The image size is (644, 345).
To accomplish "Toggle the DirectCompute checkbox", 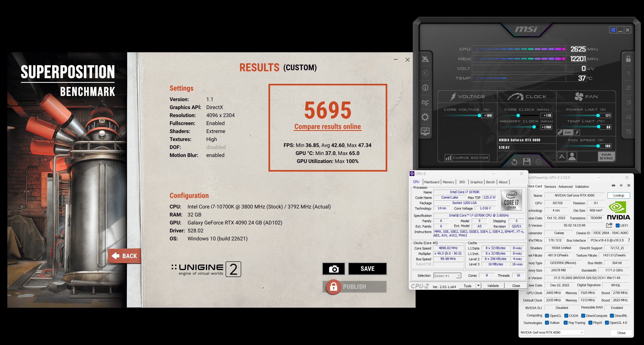I will [583, 315].
